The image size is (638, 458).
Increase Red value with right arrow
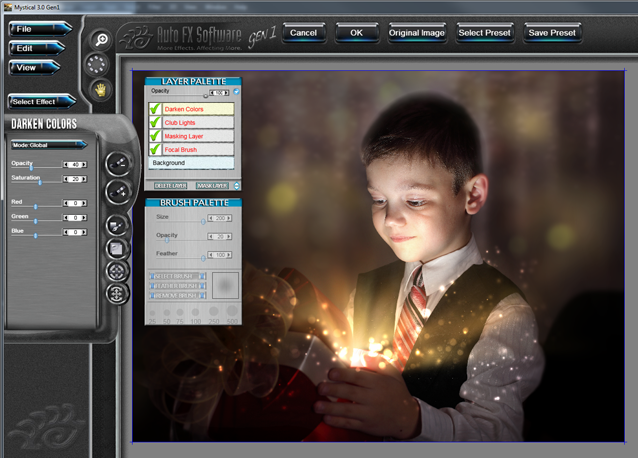pos(84,203)
